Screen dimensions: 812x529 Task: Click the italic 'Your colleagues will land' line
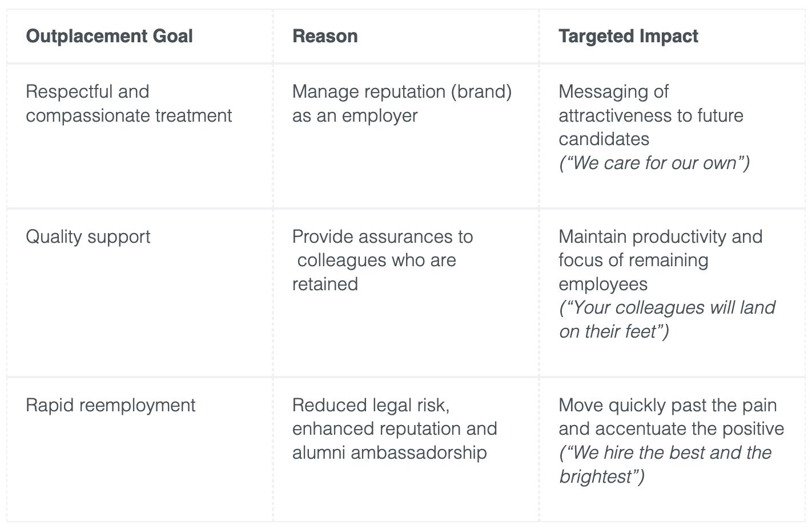pos(667,307)
